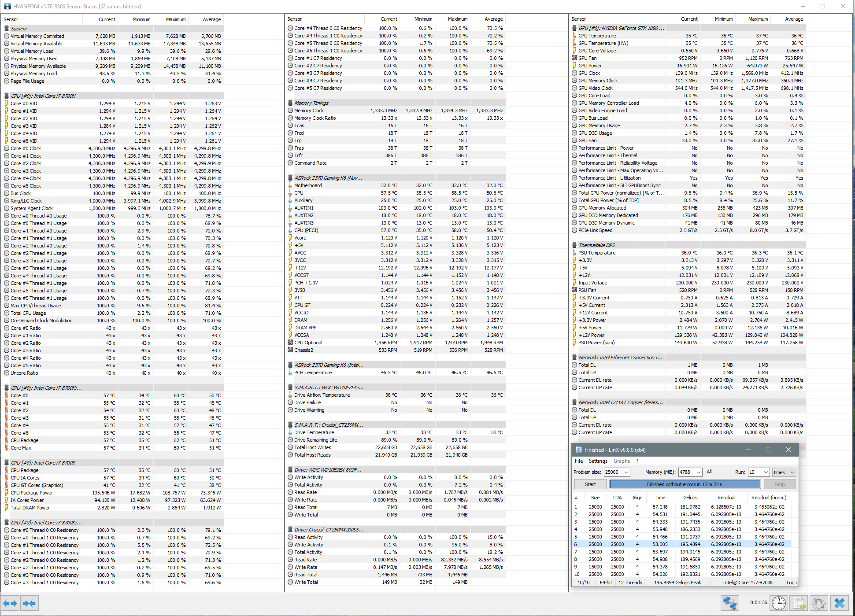
Task: Open the sensor settings gear icon
Action: [819, 603]
